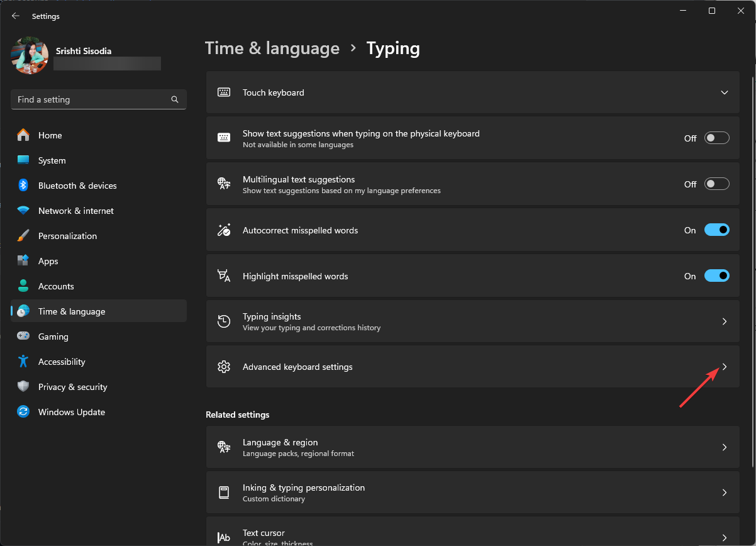Open Language & region settings
The image size is (756, 546).
pyautogui.click(x=472, y=447)
